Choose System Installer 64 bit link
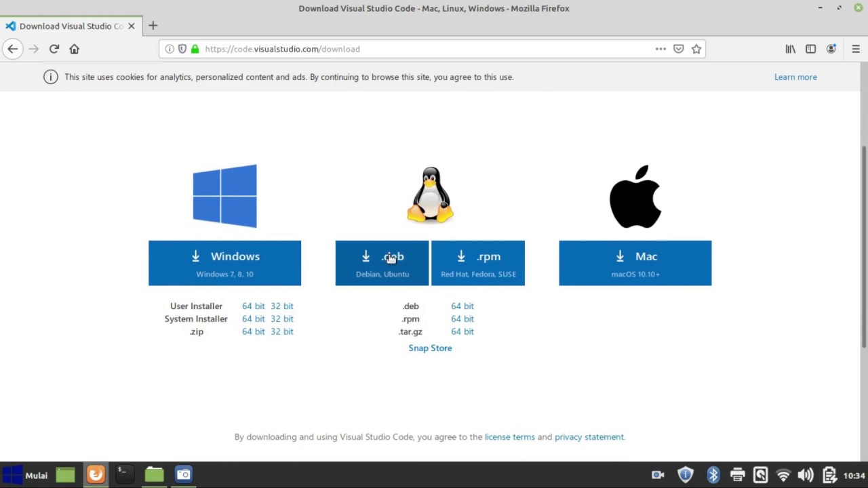868x488 pixels. point(254,319)
